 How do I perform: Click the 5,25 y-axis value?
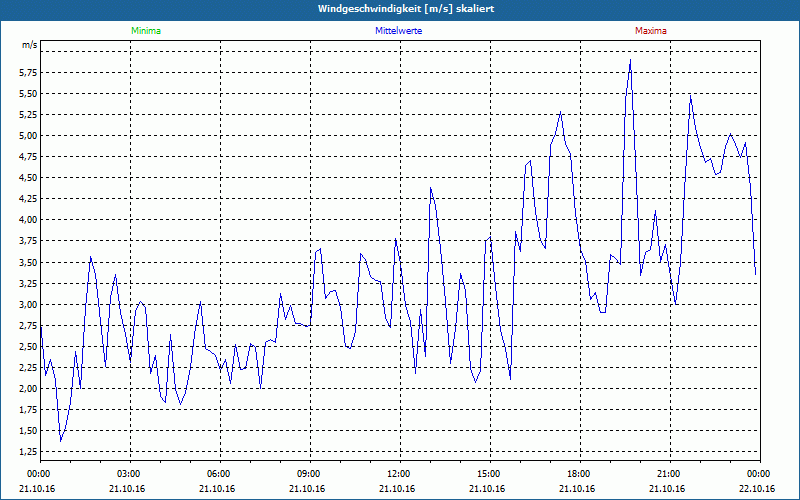[30, 115]
